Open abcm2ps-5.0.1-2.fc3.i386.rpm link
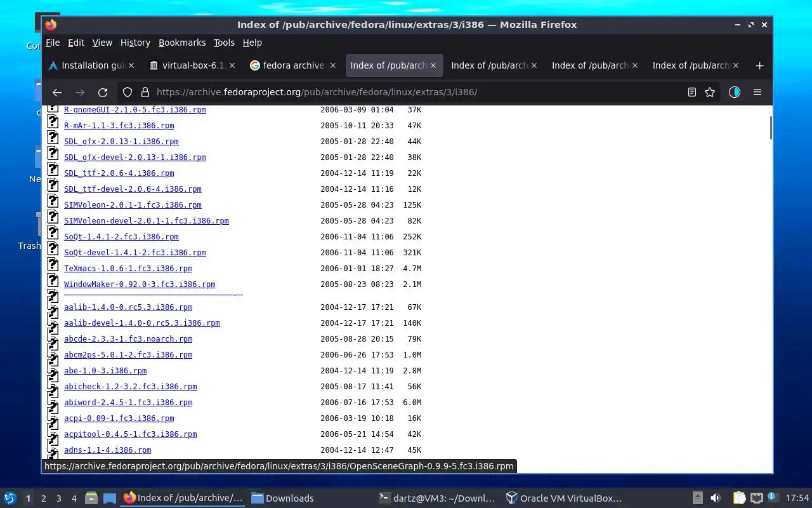Image resolution: width=812 pixels, height=508 pixels. [x=128, y=355]
